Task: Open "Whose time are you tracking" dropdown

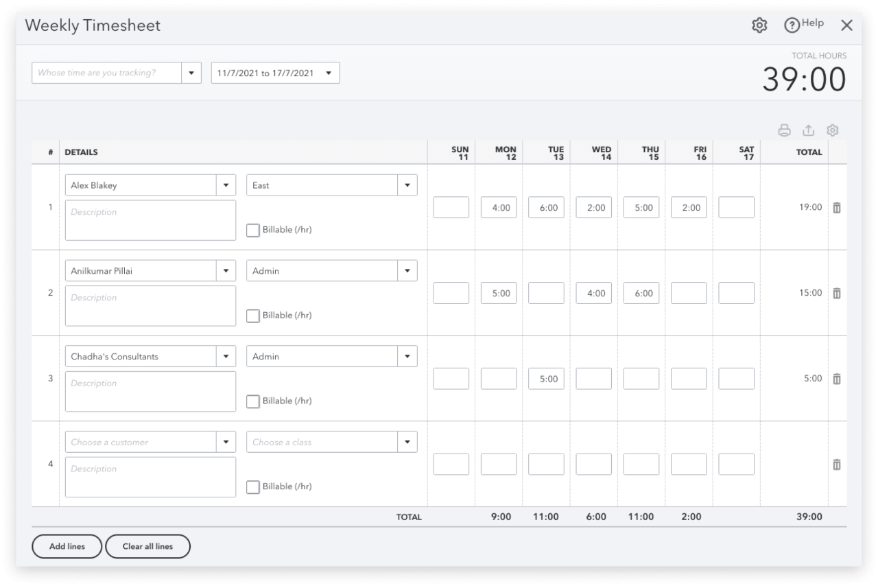Action: click(191, 73)
